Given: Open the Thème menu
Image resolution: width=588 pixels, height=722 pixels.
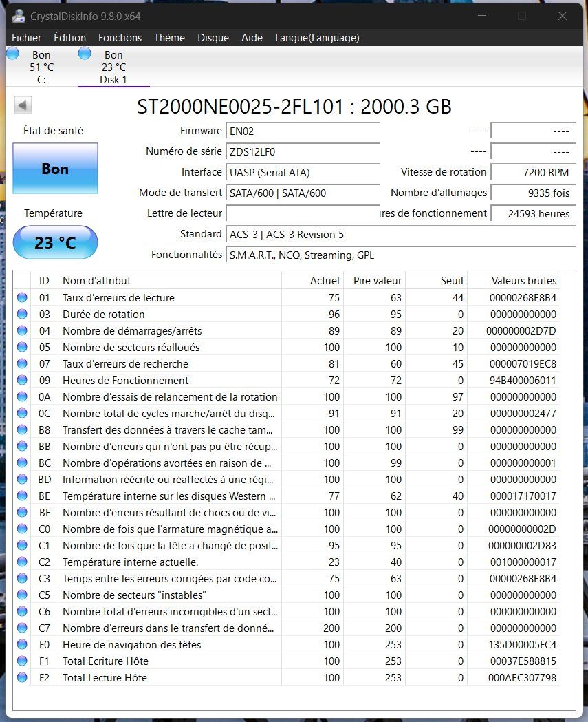Looking at the screenshot, I should click(x=169, y=38).
